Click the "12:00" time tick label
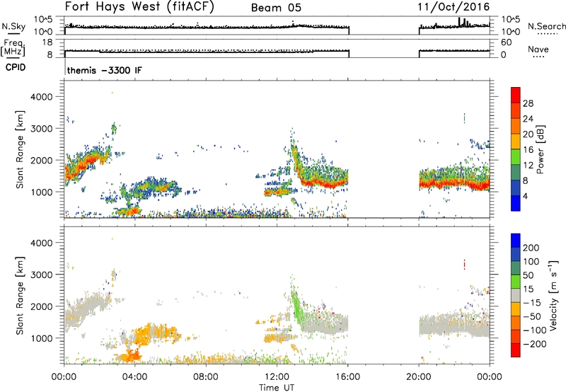Image resolution: width=566 pixels, height=392 pixels. (x=277, y=377)
